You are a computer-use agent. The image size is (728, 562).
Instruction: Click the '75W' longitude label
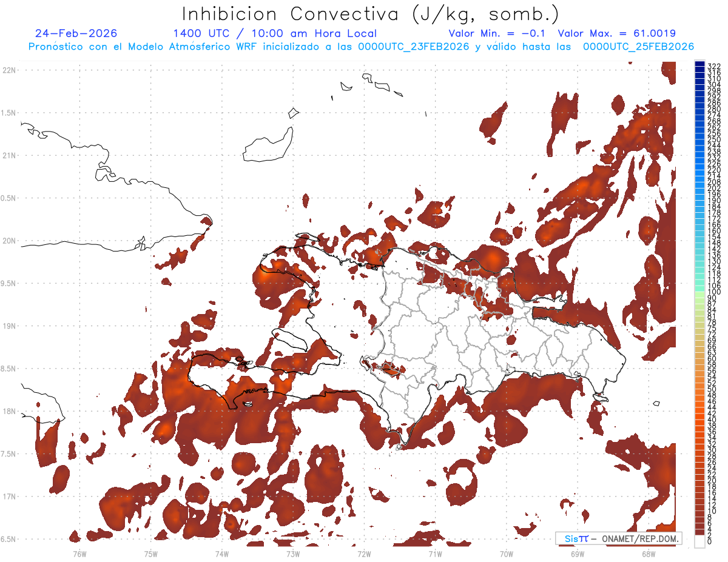(151, 554)
